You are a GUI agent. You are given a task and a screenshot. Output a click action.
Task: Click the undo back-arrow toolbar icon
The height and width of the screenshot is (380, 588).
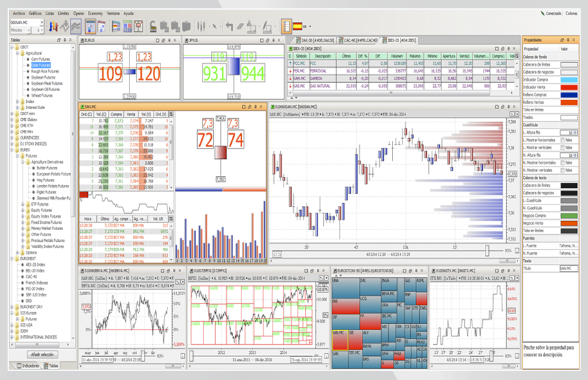229,26
